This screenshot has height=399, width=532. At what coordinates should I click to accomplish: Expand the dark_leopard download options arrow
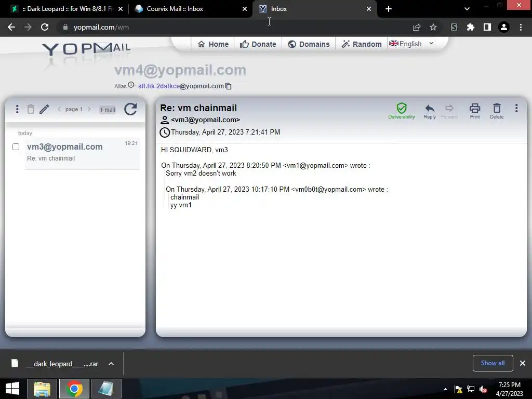point(111,364)
